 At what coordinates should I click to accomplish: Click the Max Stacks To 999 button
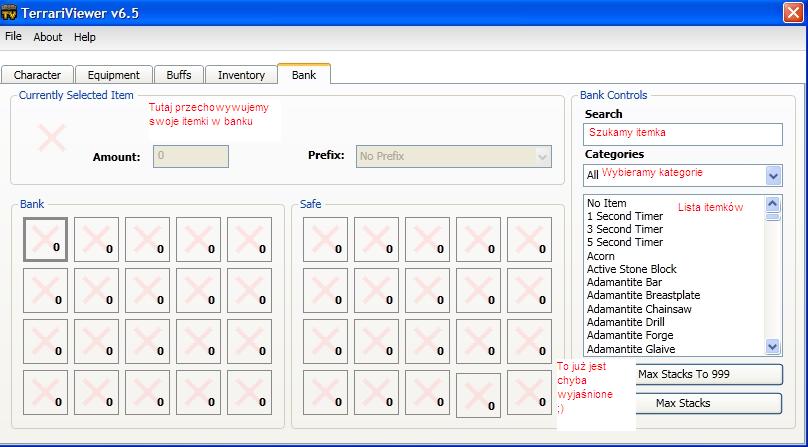pyautogui.click(x=709, y=374)
